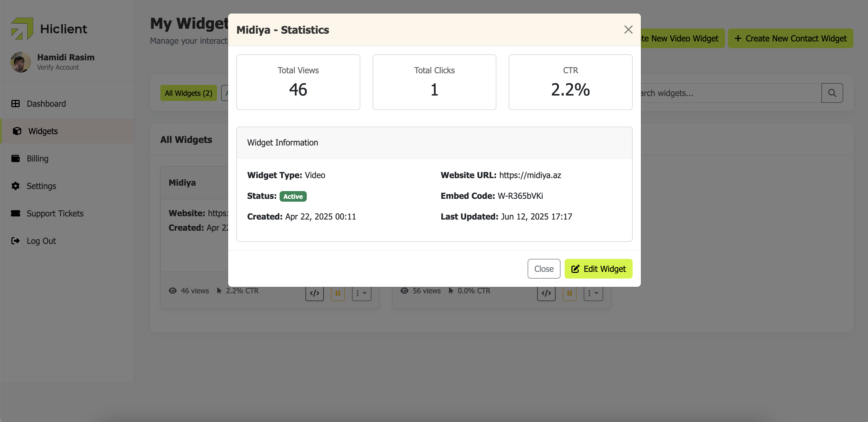Image resolution: width=868 pixels, height=422 pixels.
Task: Pause the widget with 46 views
Action: (x=338, y=293)
